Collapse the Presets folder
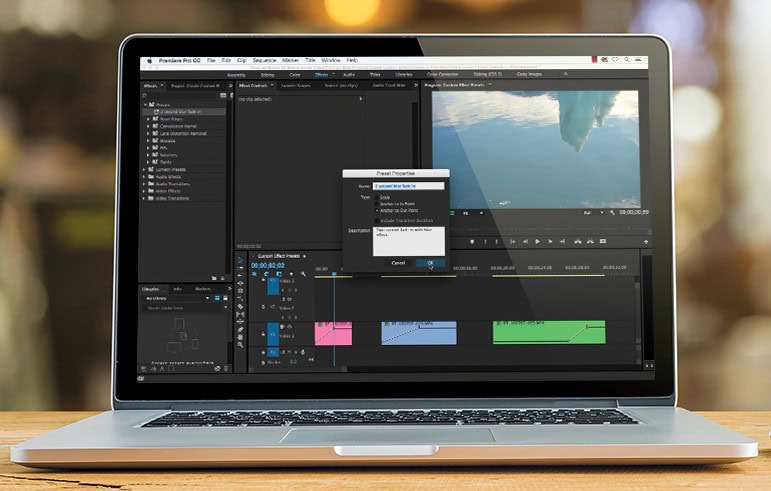 (x=145, y=105)
